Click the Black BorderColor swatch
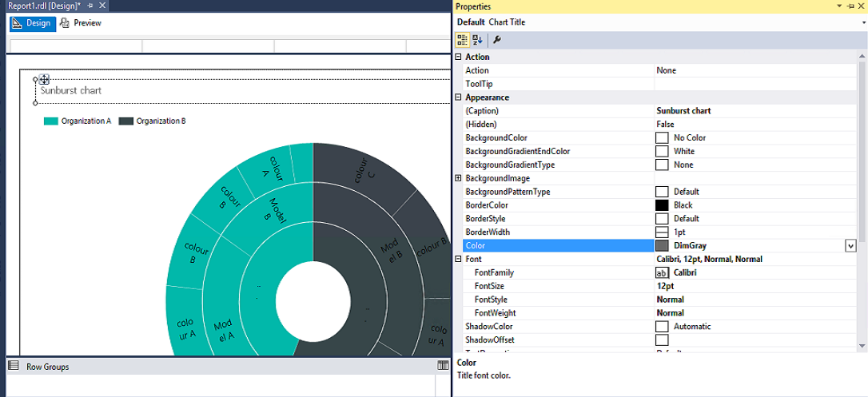Viewport: 868px width, 397px height. coord(662,205)
